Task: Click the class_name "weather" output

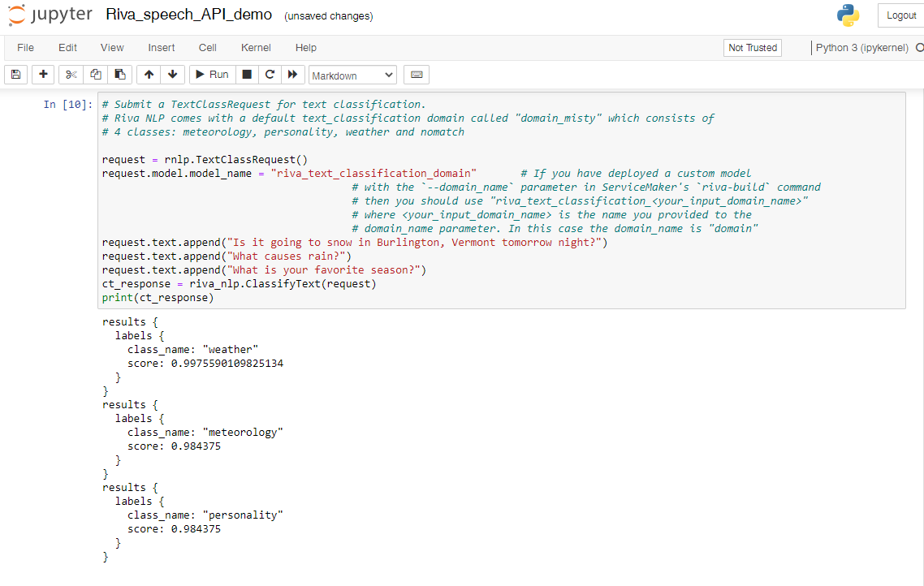Action: [192, 349]
